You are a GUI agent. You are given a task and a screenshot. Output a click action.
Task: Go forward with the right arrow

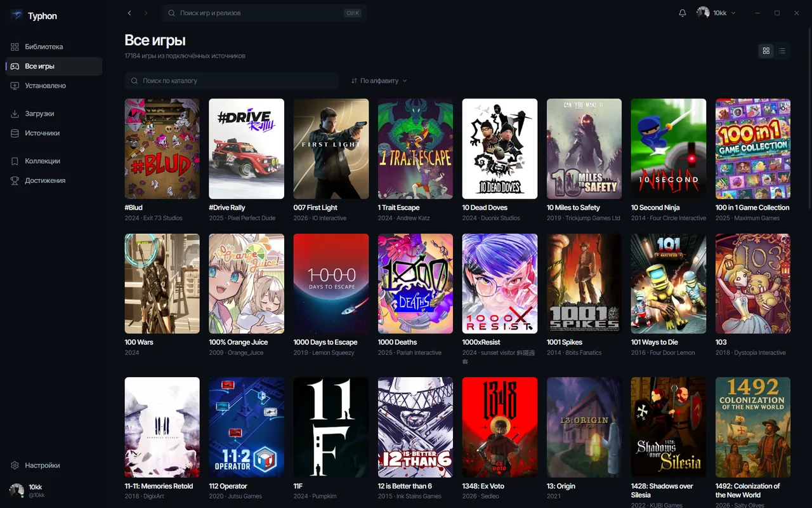tap(146, 13)
